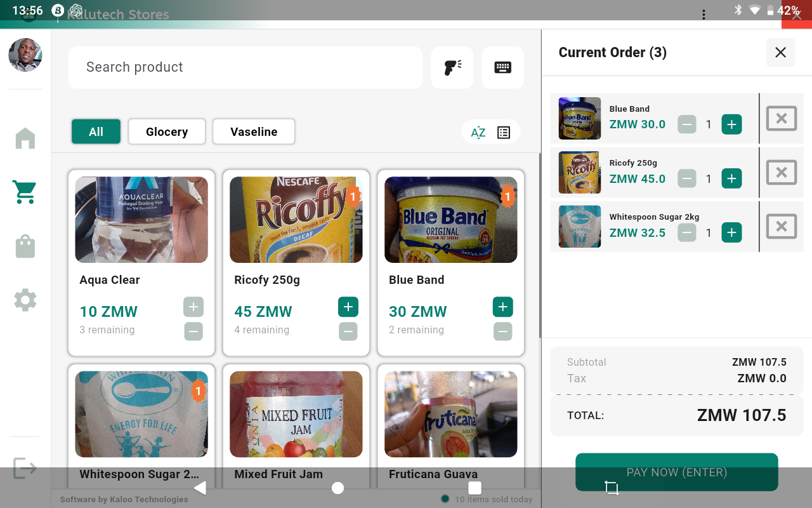Remove Blue Band from current order
Viewport: 812px width, 508px height.
pyautogui.click(x=782, y=118)
